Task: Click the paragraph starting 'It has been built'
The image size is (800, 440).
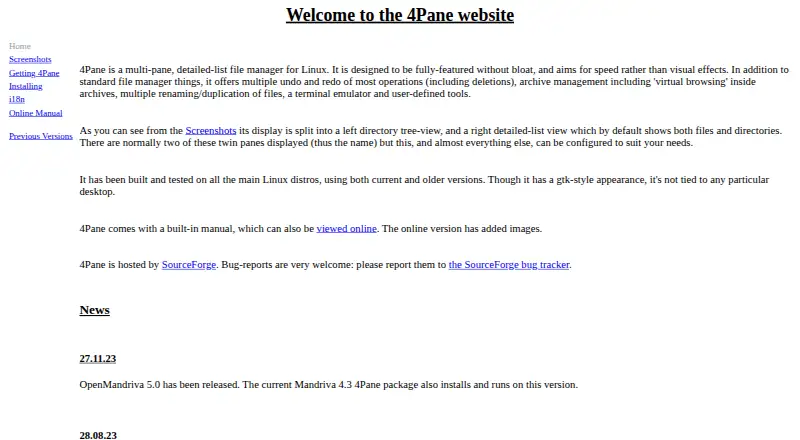Action: point(424,186)
